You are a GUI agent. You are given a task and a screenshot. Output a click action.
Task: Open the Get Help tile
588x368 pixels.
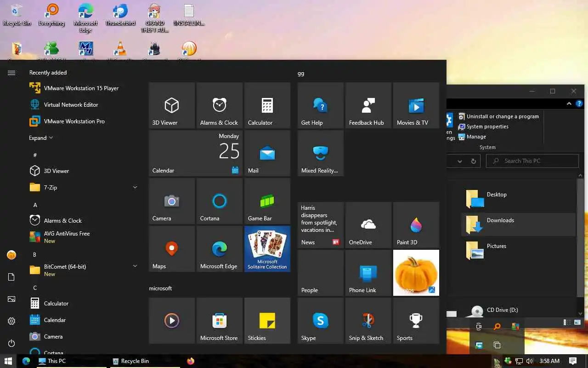pos(321,105)
